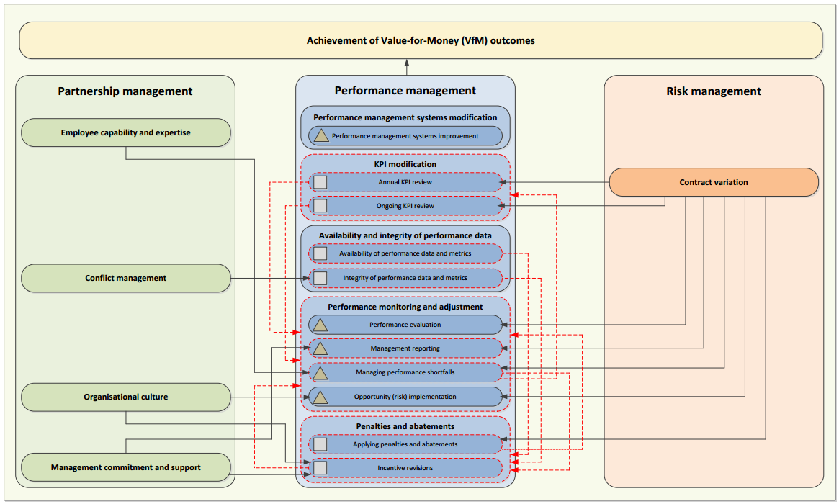This screenshot has height=504, width=839.
Task: Select triangle icon beside Opportunity (risk) implementation
Action: tap(320, 397)
